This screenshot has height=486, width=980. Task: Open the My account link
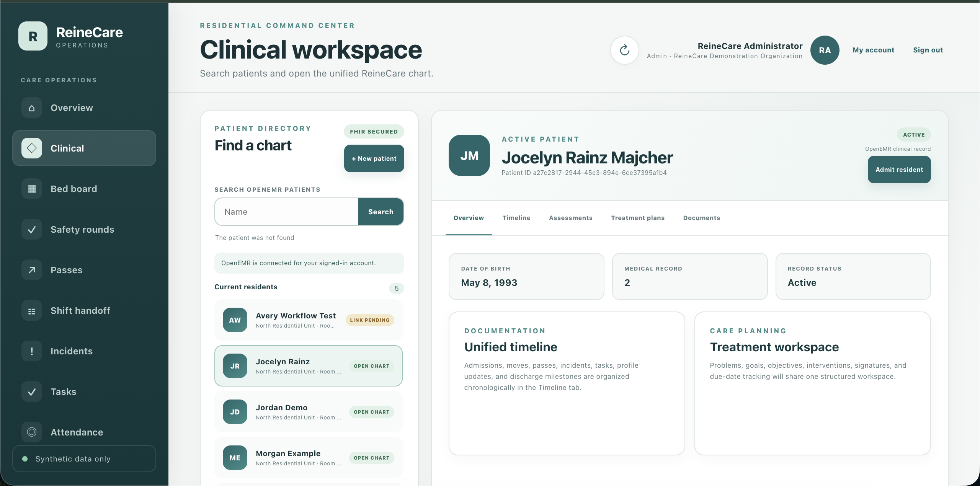(x=874, y=50)
